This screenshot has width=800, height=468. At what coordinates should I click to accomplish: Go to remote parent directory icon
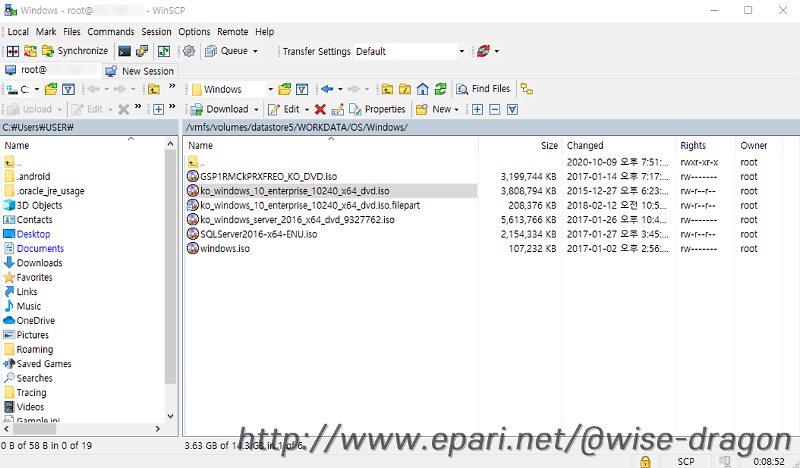pyautogui.click(x=387, y=89)
